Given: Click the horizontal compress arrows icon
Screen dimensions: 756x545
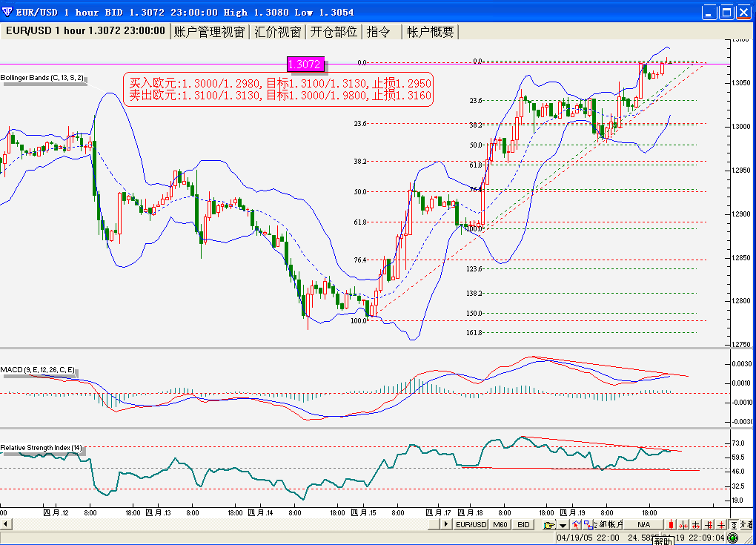Looking at the screenshot, I should 683,524.
